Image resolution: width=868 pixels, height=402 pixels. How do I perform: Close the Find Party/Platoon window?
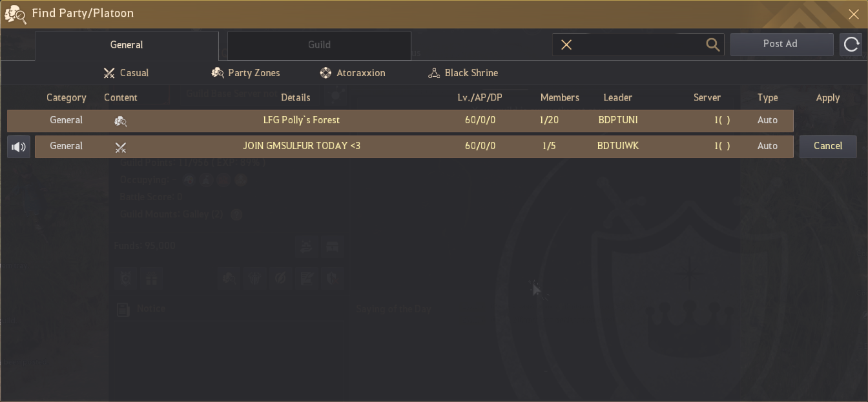point(853,14)
